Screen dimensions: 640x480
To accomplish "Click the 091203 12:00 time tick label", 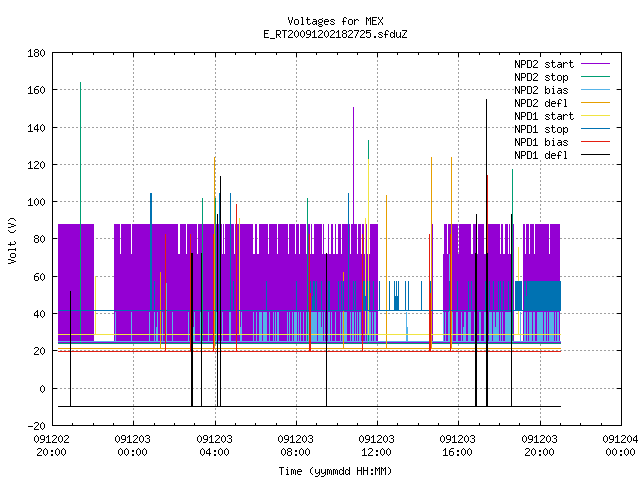I will pyautogui.click(x=376, y=445).
